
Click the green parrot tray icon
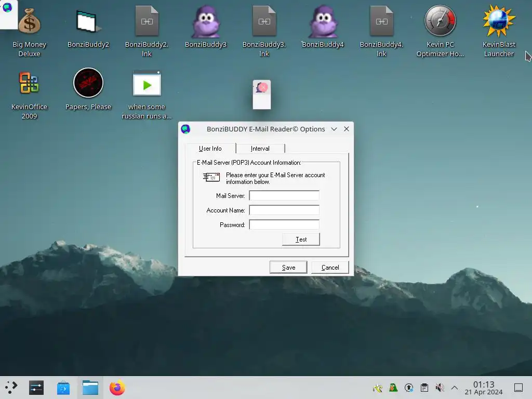click(x=393, y=388)
